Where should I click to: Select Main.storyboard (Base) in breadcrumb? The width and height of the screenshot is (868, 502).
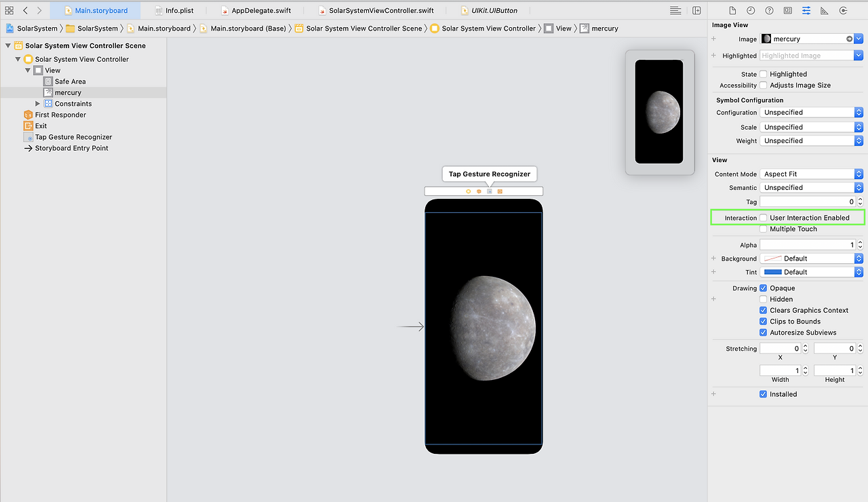[243, 28]
